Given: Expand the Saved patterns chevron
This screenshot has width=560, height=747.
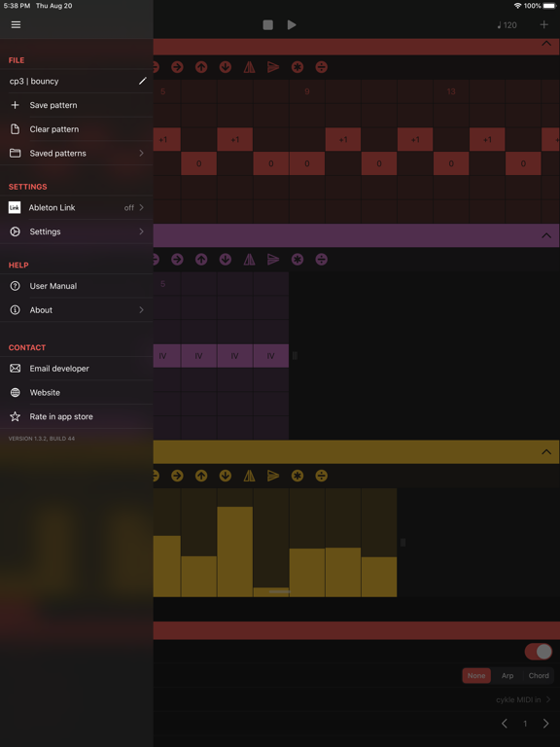Looking at the screenshot, I should 141,154.
